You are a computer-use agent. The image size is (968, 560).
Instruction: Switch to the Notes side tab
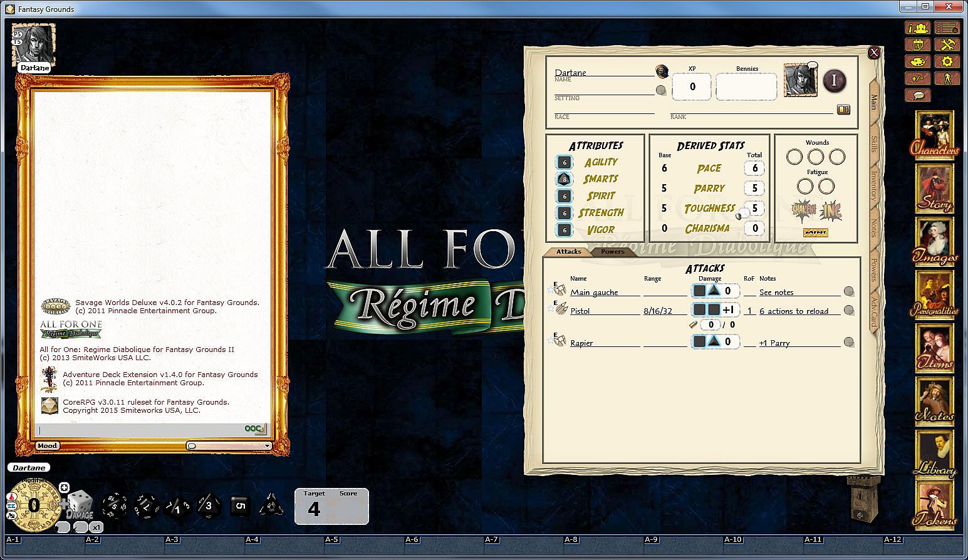[x=873, y=229]
